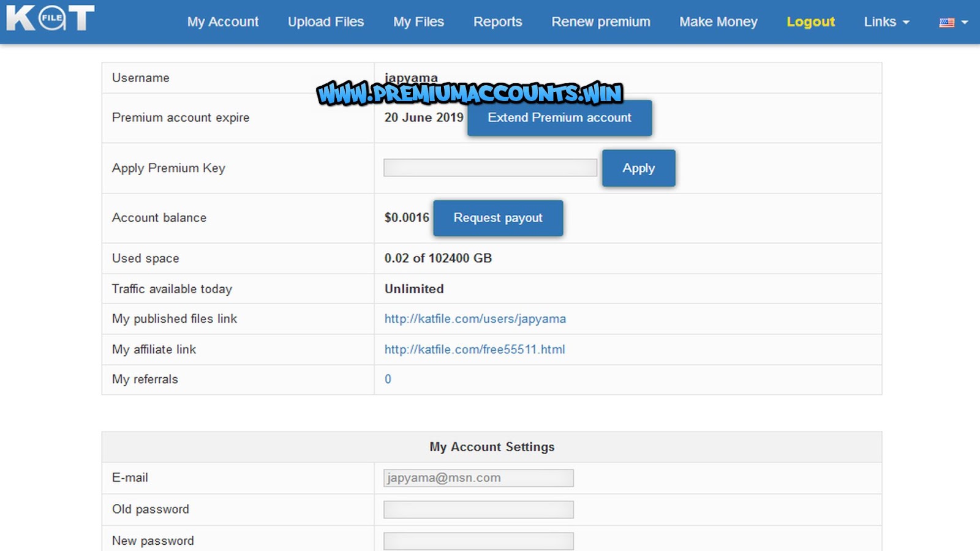Click the My published files link label
This screenshot has width=980, height=551.
(x=175, y=319)
